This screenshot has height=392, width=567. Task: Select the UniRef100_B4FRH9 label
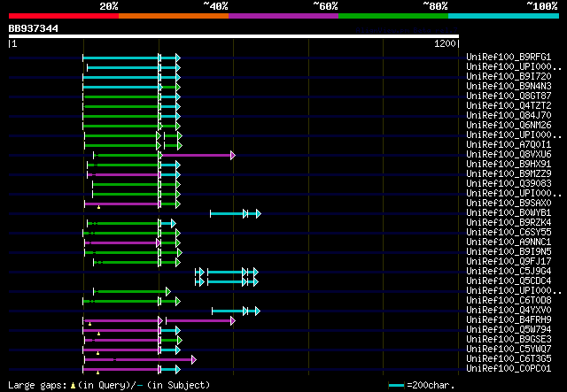click(x=509, y=320)
